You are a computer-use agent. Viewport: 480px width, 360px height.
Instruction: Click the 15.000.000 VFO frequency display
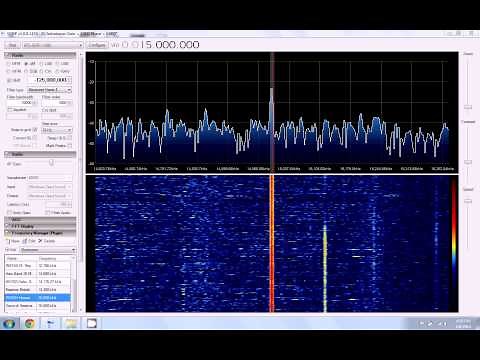[170, 45]
